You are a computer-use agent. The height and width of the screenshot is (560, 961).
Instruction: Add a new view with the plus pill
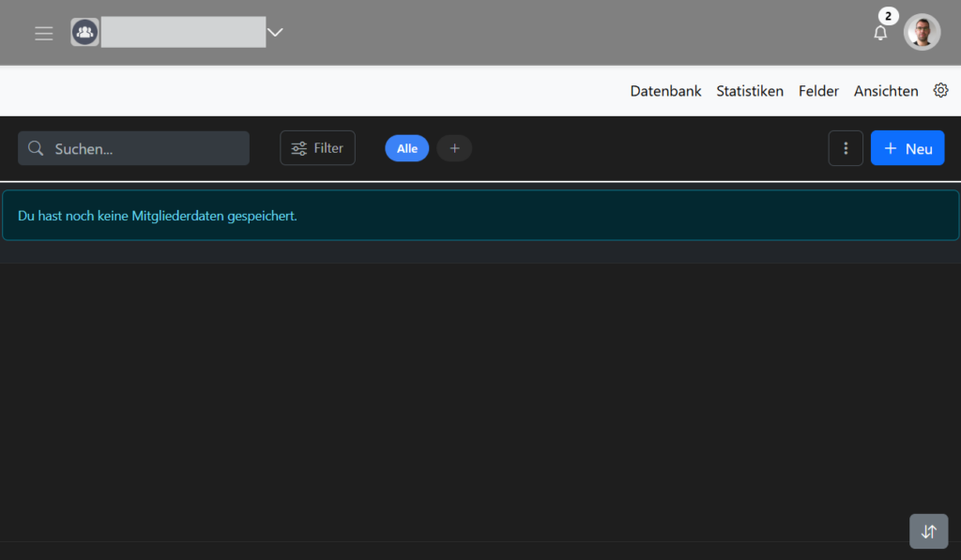[454, 148]
